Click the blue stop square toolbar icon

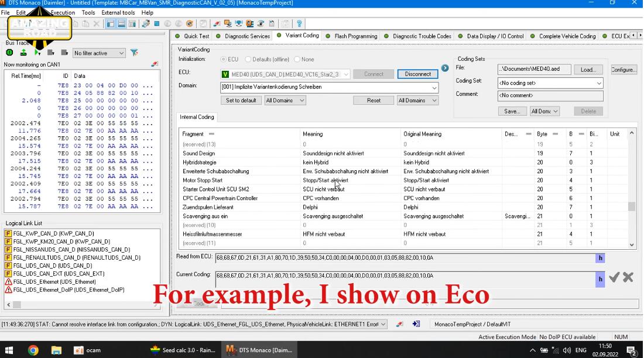tap(157, 24)
